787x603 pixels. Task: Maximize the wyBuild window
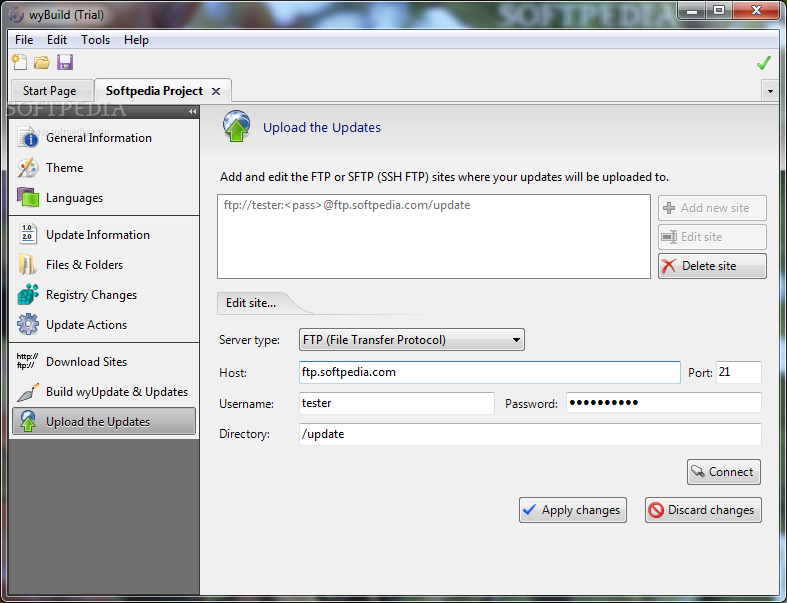(x=719, y=10)
